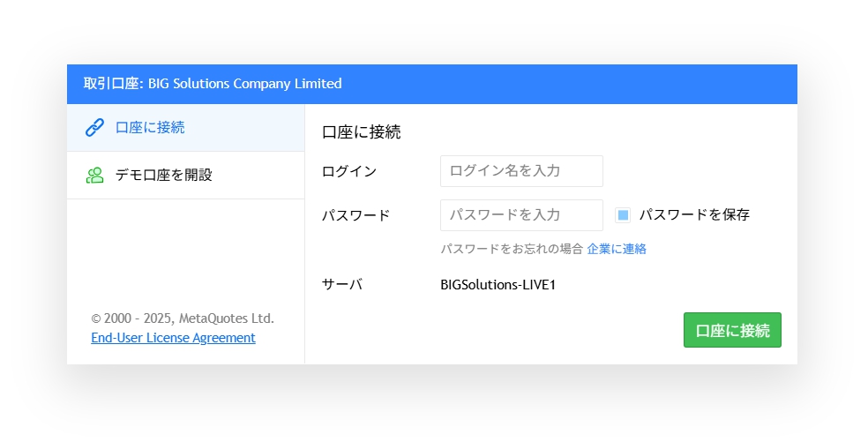
Task: Click the 口座に接続 heading above the form
Action: (362, 132)
